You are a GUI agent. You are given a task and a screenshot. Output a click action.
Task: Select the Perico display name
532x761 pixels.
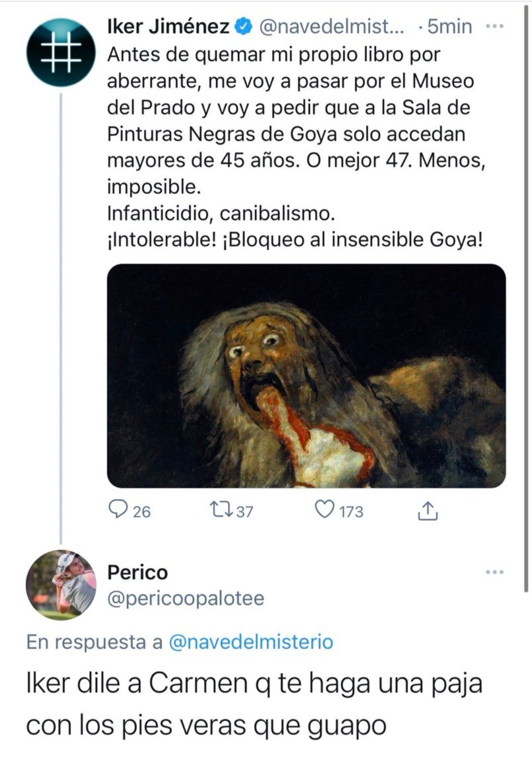pyautogui.click(x=137, y=572)
